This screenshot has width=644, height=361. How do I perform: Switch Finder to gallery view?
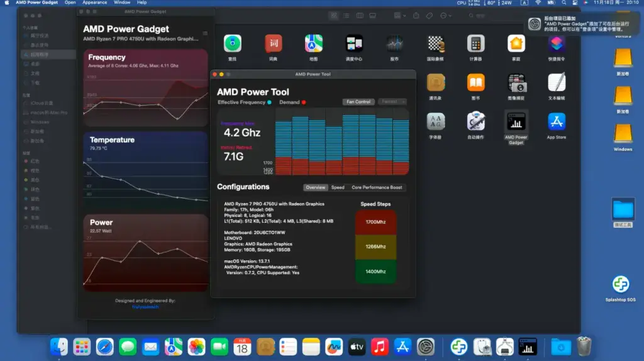(372, 16)
